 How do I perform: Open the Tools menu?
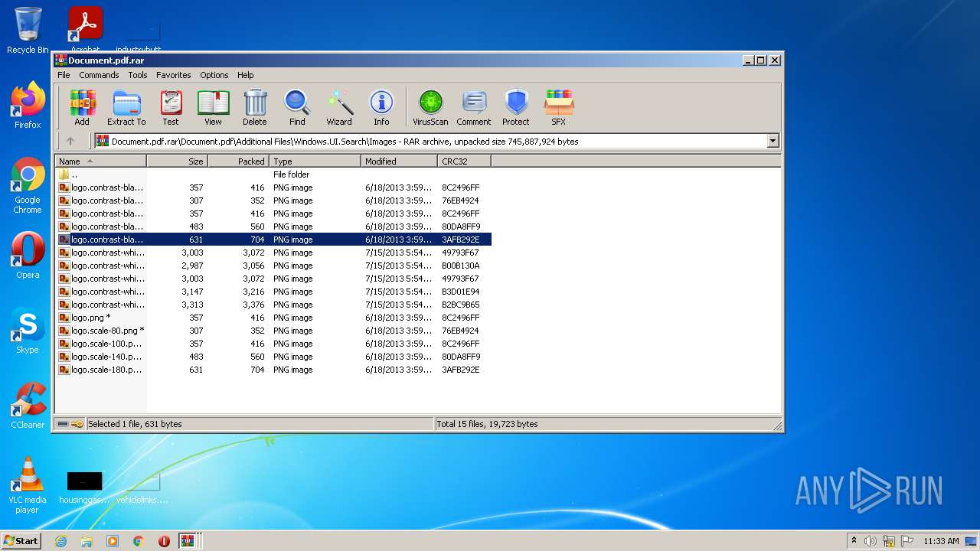[x=138, y=75]
